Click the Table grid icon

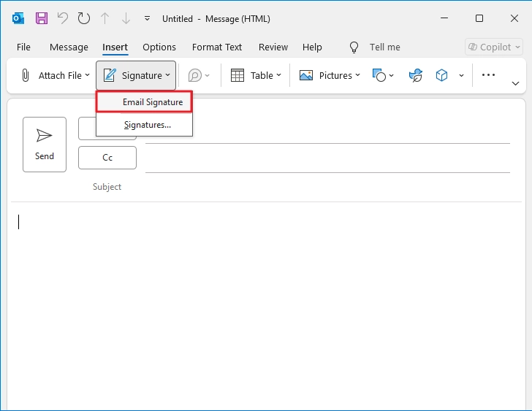237,75
